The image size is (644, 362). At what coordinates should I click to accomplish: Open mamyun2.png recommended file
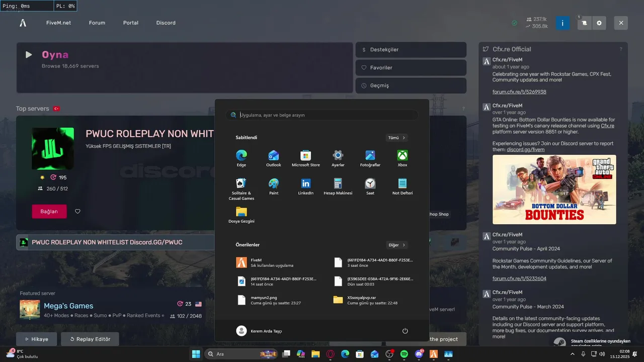pos(274,300)
